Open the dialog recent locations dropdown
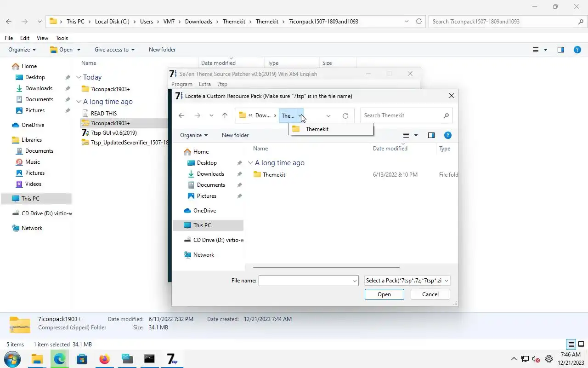 click(211, 115)
